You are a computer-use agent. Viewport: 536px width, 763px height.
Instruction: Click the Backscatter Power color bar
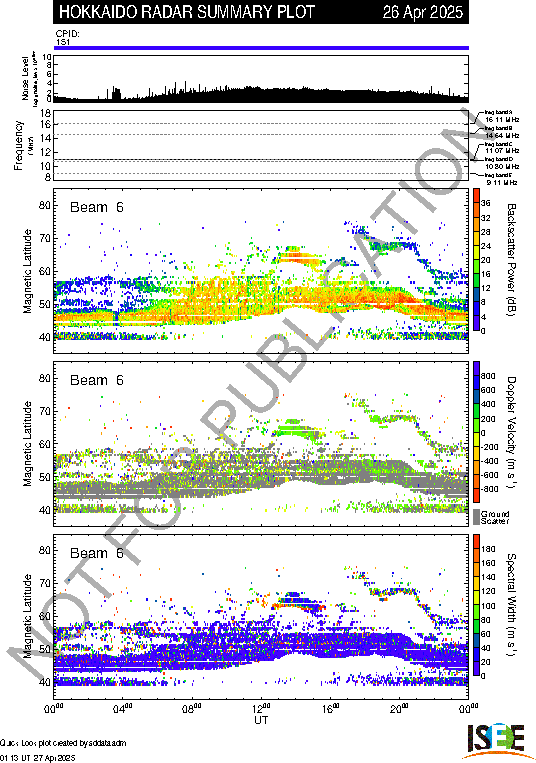click(476, 260)
